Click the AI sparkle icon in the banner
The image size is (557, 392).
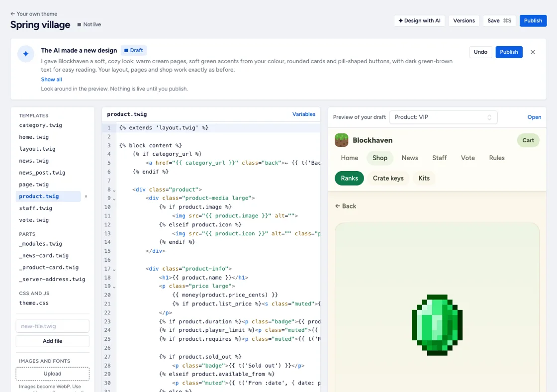click(x=26, y=54)
